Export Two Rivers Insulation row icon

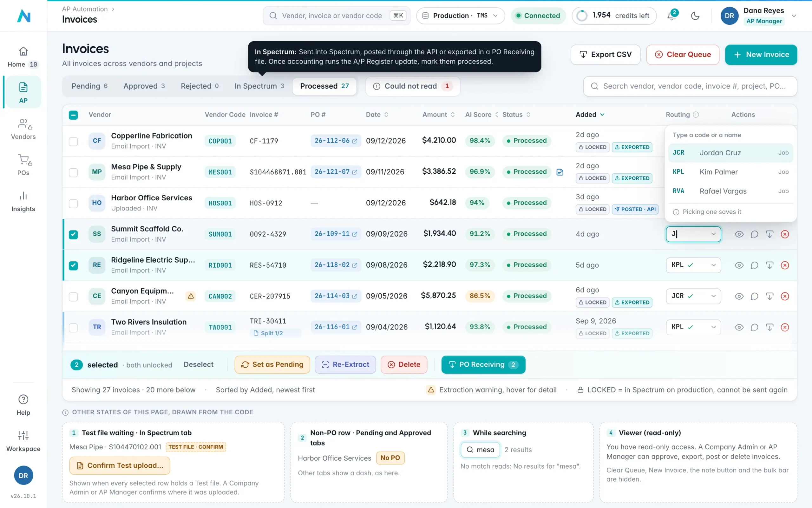tap(769, 327)
